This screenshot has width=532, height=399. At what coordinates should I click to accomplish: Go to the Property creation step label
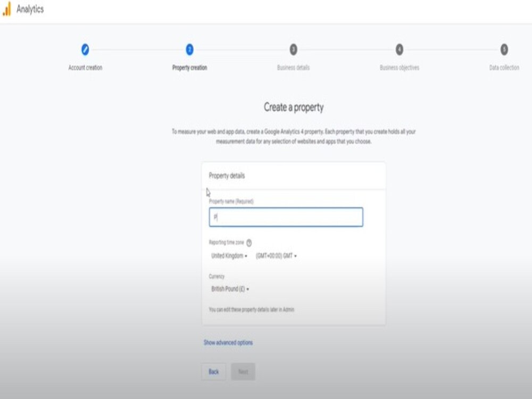[x=190, y=68]
